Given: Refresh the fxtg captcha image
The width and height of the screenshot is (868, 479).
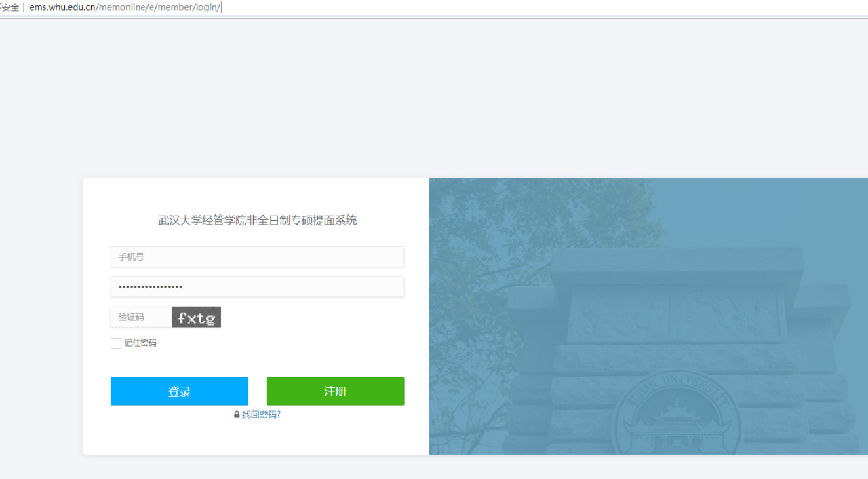Looking at the screenshot, I should 196,317.
